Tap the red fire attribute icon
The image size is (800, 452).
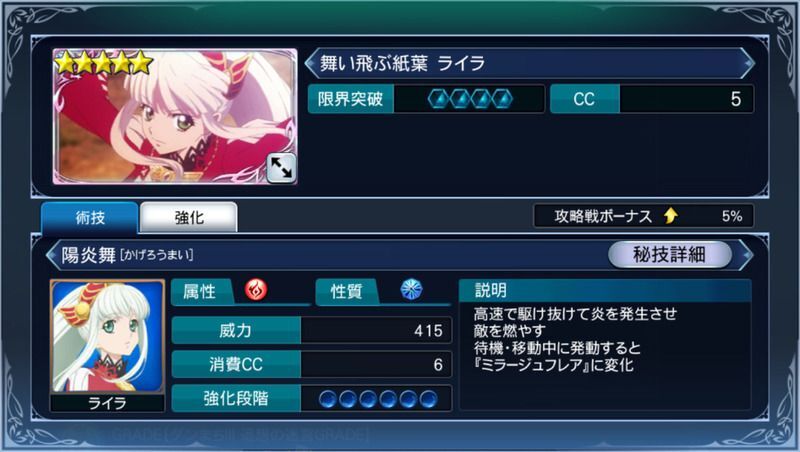click(x=256, y=290)
